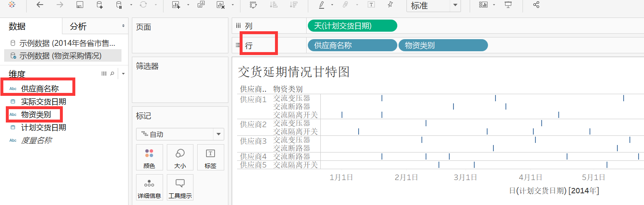Toggle mark labels with the T icon
644x205 pixels.
(371, 5)
